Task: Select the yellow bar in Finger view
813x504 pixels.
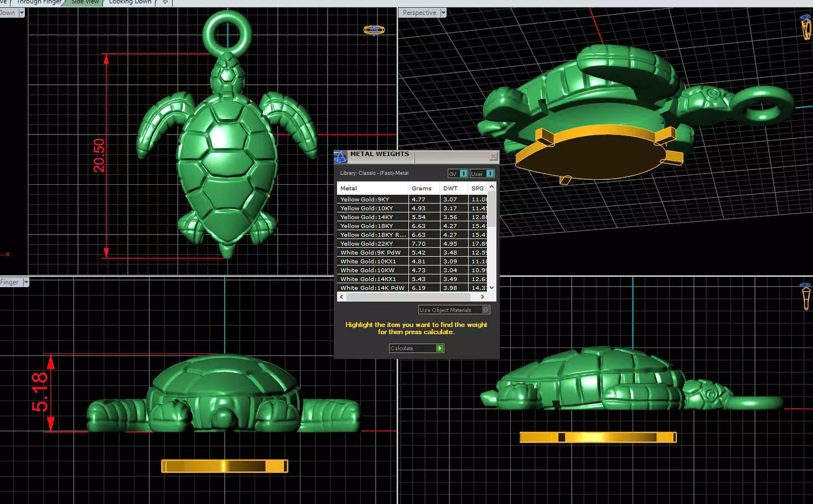Action: pyautogui.click(x=224, y=466)
